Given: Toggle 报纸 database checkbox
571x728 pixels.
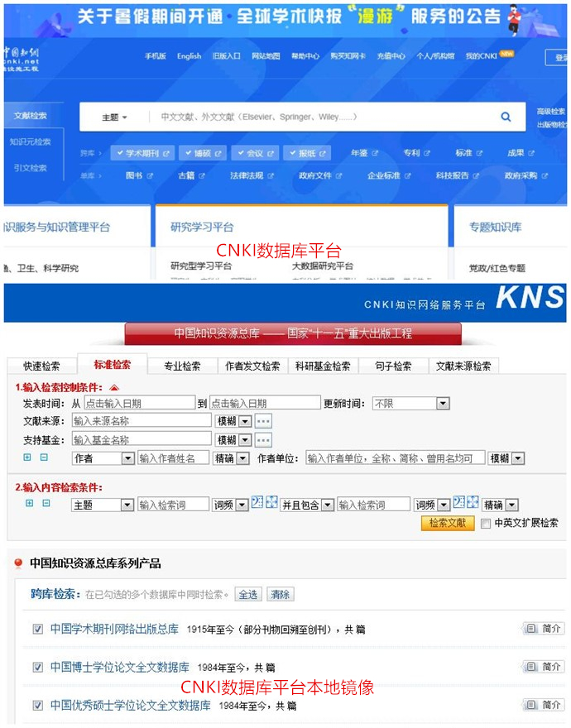Looking at the screenshot, I should click(x=293, y=153).
